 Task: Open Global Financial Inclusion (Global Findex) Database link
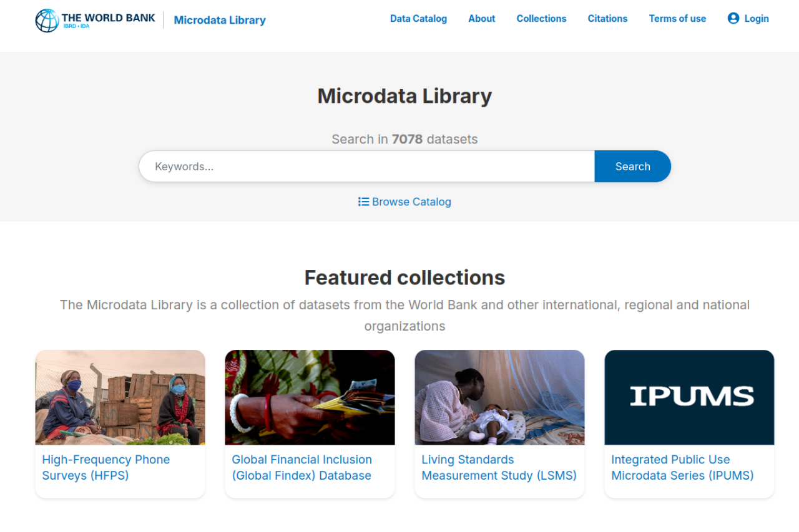click(x=301, y=468)
